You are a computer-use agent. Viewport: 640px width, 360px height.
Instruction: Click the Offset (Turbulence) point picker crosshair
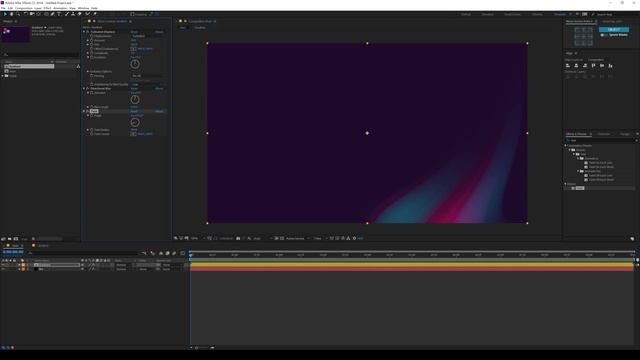point(133,49)
